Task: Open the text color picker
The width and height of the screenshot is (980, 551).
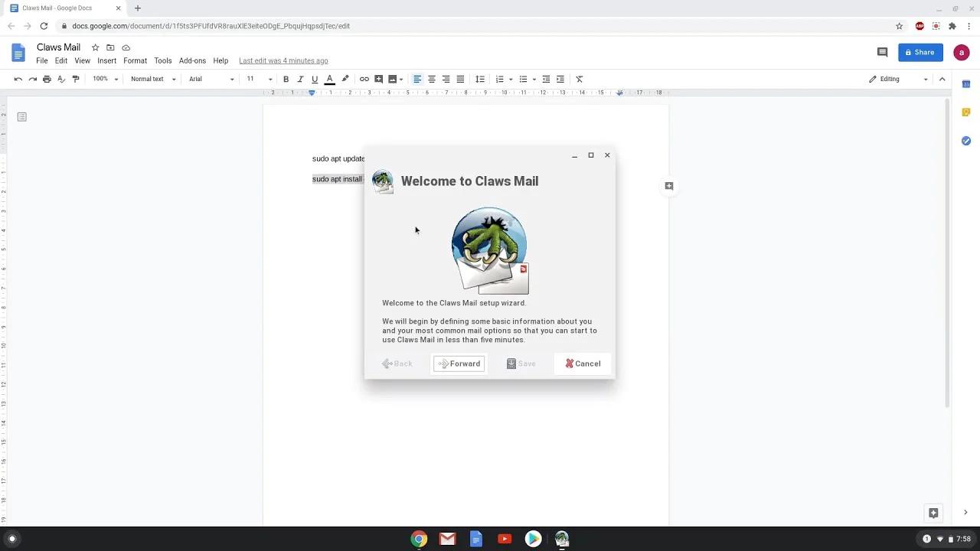Action: (329, 79)
